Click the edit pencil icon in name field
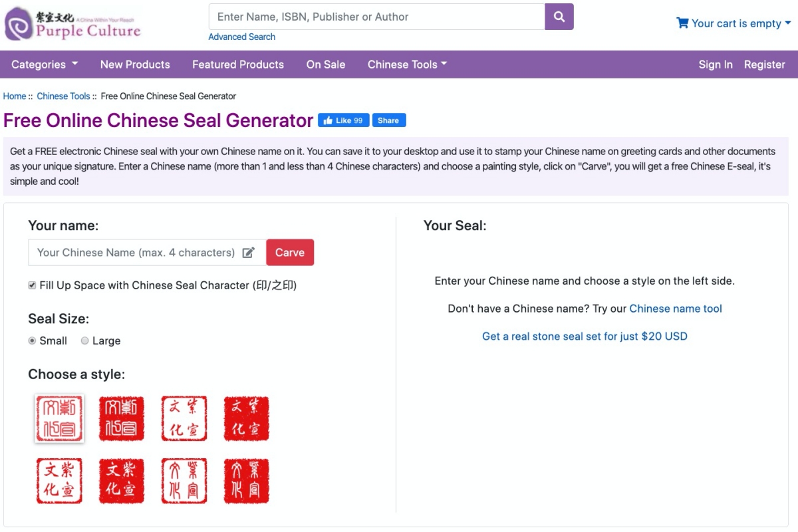This screenshot has height=532, width=798. (x=248, y=253)
